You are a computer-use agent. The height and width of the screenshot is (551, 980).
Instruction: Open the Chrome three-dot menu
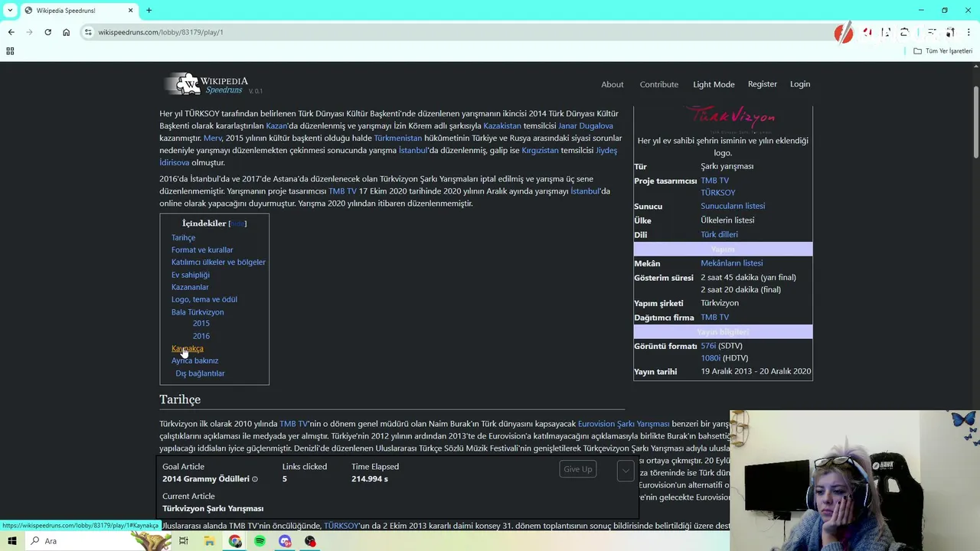(969, 32)
